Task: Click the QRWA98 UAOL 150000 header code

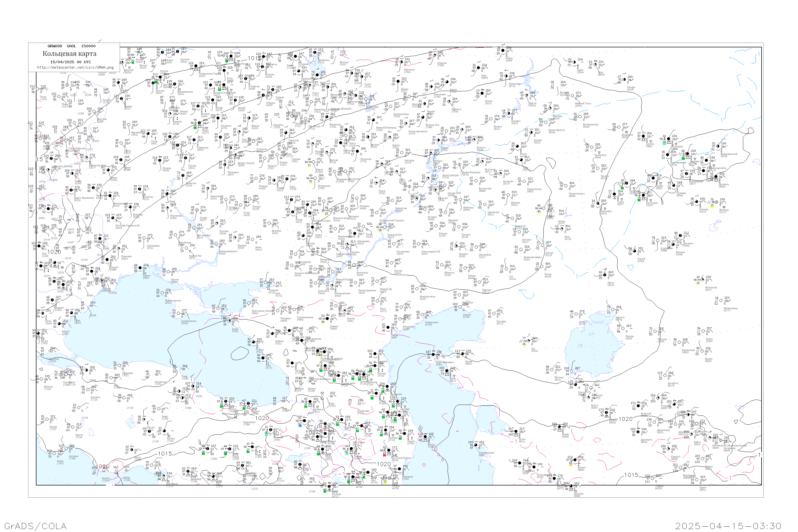Action: [x=71, y=46]
